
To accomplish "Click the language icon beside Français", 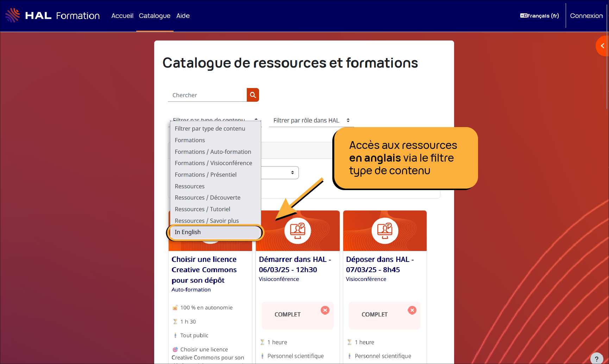I will (x=523, y=15).
